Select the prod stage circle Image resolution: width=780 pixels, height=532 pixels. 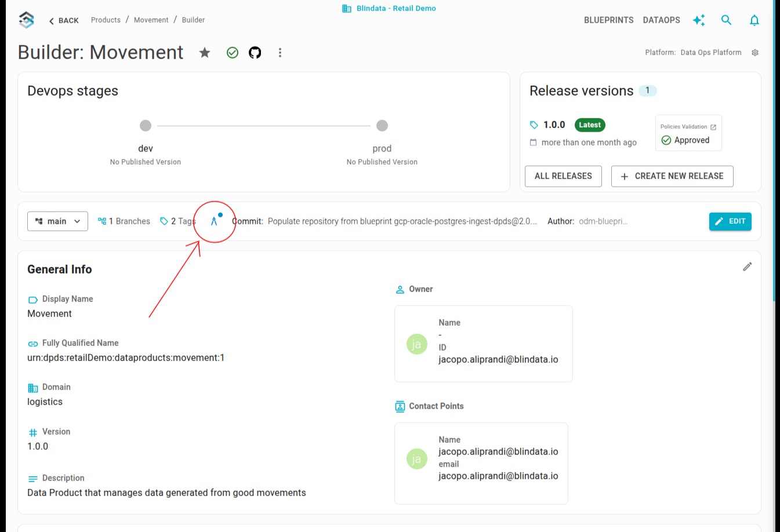(382, 126)
